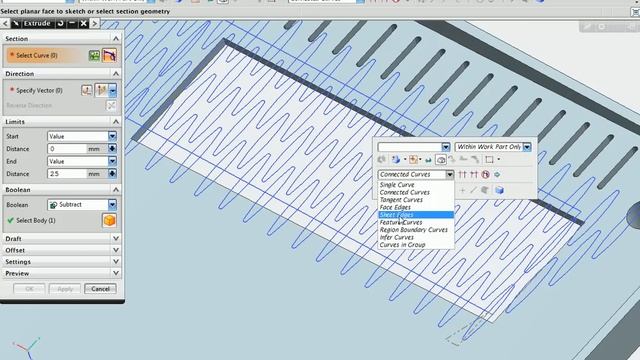
Task: Click the left arrow beside the Extrude title
Action: pyautogui.click(x=5, y=23)
